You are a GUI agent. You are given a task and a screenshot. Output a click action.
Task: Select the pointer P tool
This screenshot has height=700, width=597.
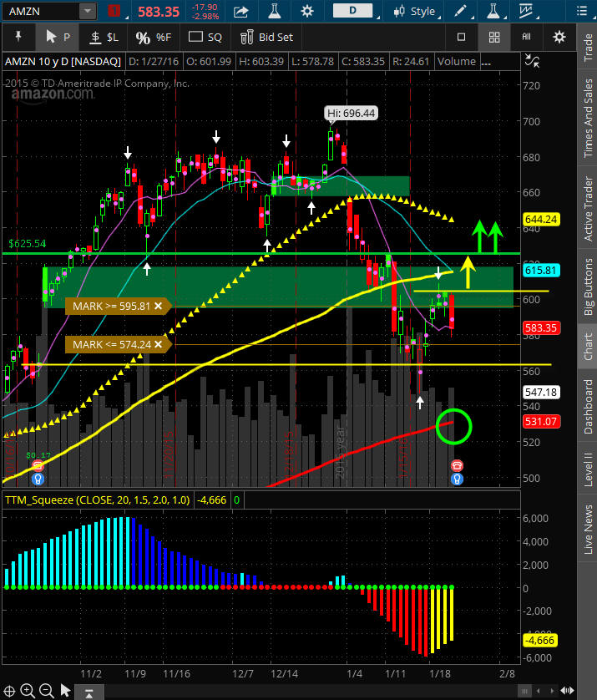[x=58, y=37]
